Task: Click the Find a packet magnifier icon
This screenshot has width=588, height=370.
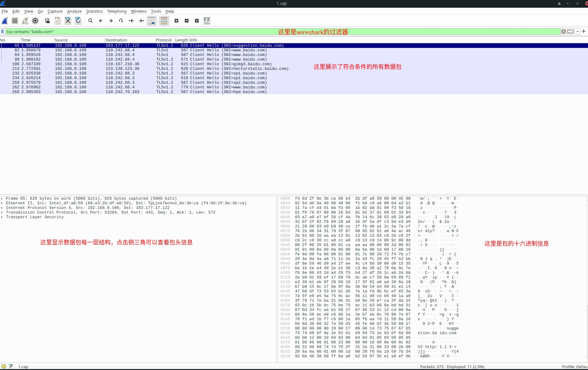Action: pos(91,21)
